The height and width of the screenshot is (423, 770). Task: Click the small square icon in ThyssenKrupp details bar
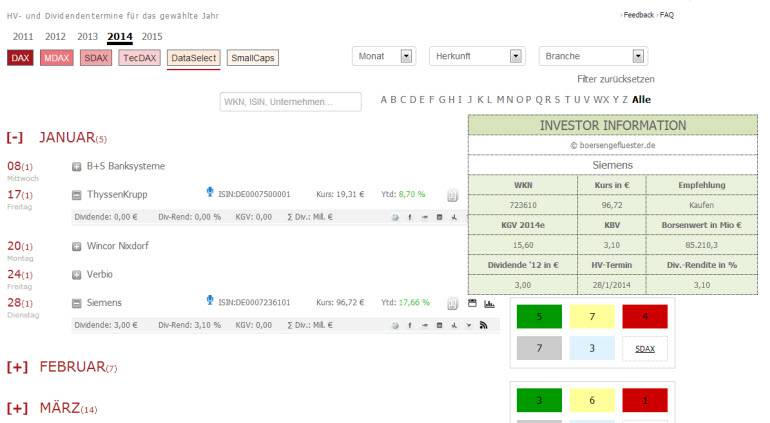[x=440, y=217]
